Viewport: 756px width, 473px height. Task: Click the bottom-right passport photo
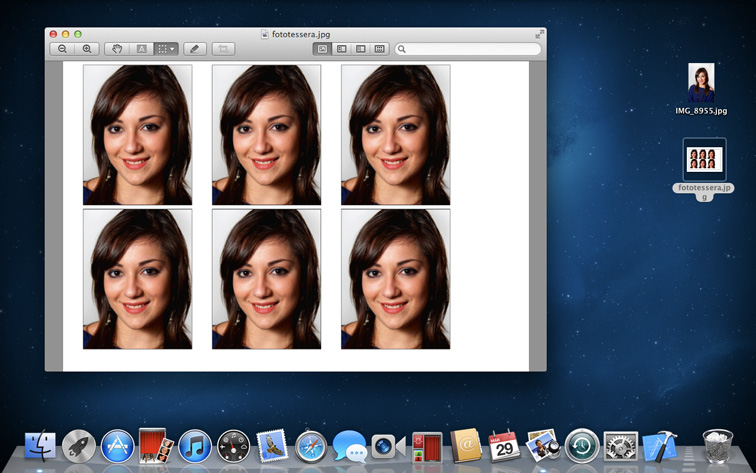tap(395, 279)
